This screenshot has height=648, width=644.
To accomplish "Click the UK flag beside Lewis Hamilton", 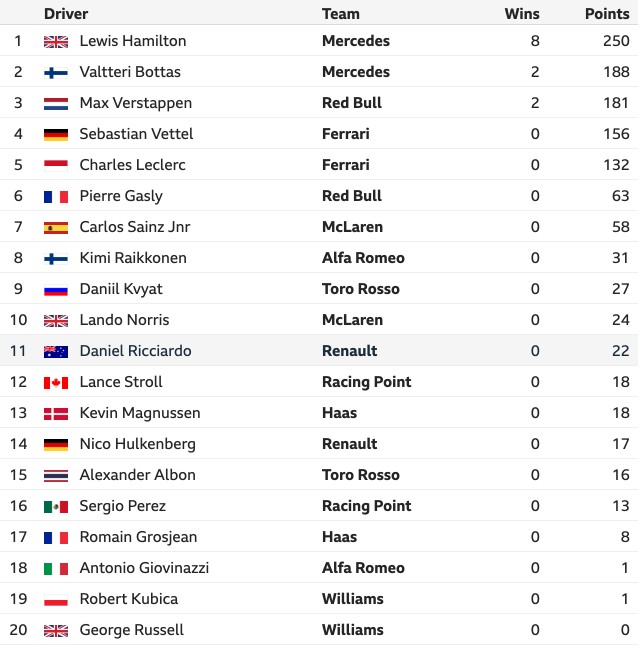I will coord(56,41).
